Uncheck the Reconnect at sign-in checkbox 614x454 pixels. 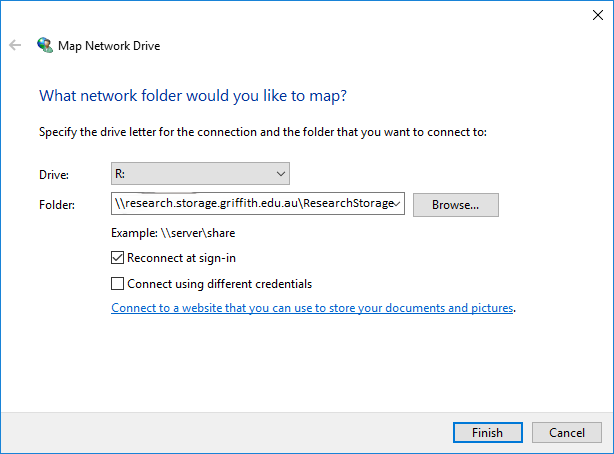pyautogui.click(x=118, y=257)
